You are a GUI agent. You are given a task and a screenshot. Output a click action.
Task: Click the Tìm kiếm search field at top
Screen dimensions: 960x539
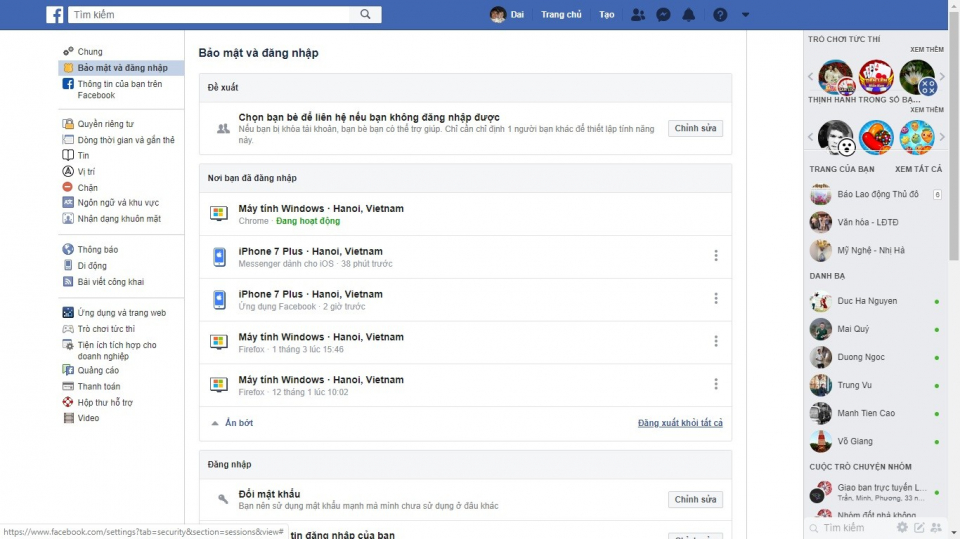[x=210, y=15]
